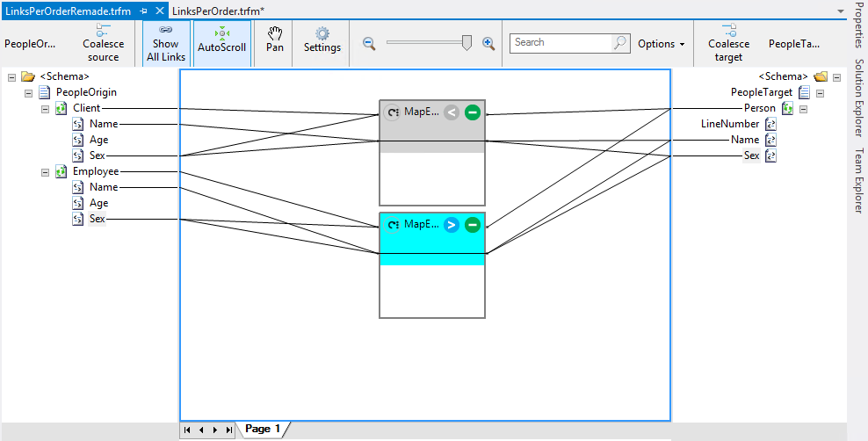Toggle pin on LinksPerOrderRemade.trfm tab
The height and width of the screenshot is (441, 868).
[144, 11]
